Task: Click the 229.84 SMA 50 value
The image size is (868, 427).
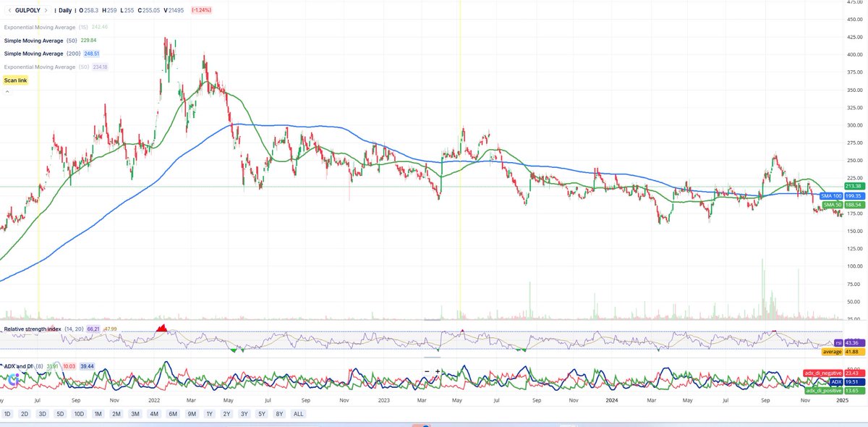Action: (88, 41)
